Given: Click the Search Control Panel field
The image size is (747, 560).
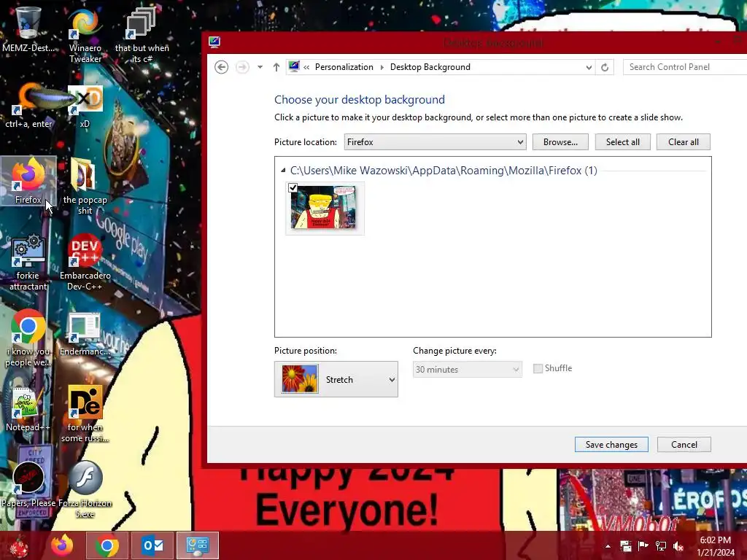Looking at the screenshot, I should coord(684,67).
